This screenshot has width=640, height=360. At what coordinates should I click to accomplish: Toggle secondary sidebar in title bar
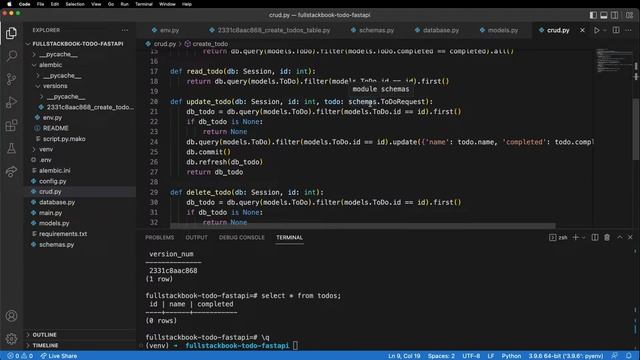coord(614,15)
